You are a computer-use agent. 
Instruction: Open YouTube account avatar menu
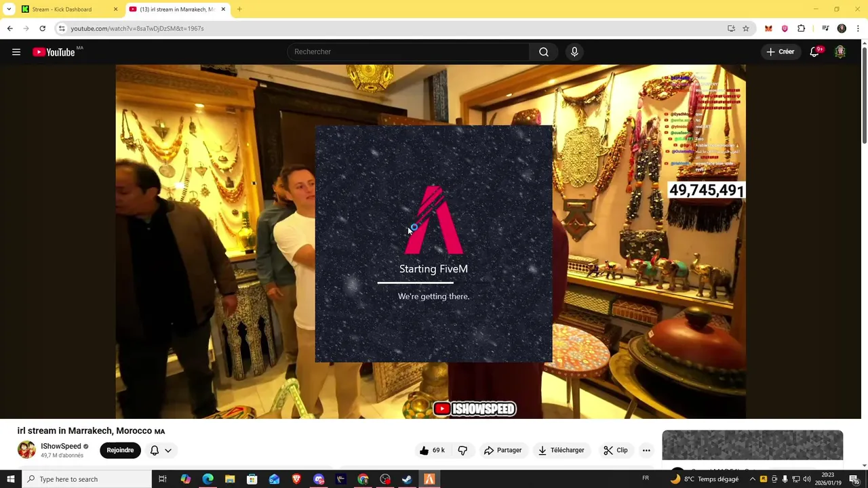[840, 52]
